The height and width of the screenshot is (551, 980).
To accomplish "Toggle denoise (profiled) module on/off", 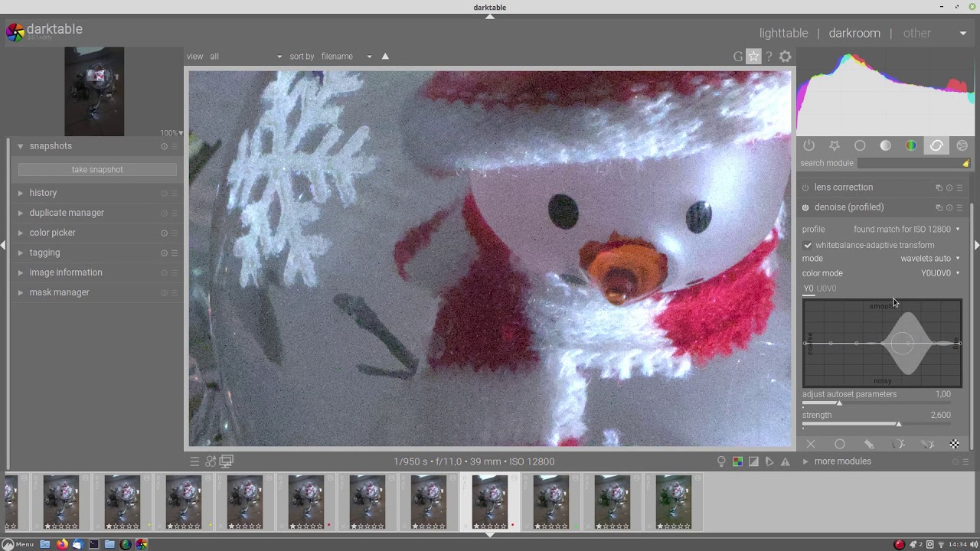I will tap(805, 207).
